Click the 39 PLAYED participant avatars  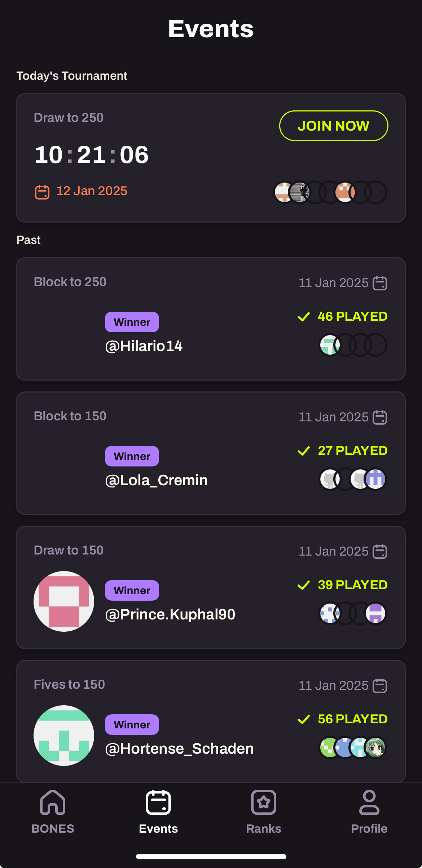pyautogui.click(x=353, y=613)
